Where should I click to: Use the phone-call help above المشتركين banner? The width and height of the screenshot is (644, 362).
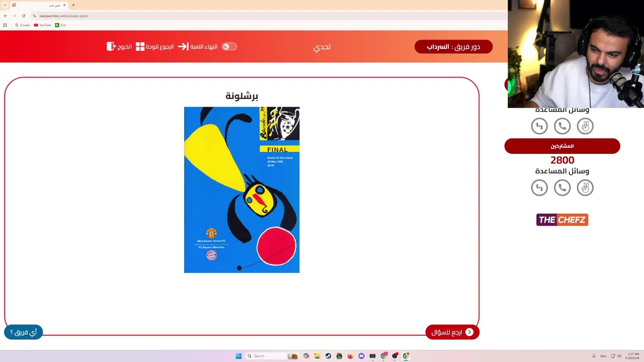coord(562,126)
